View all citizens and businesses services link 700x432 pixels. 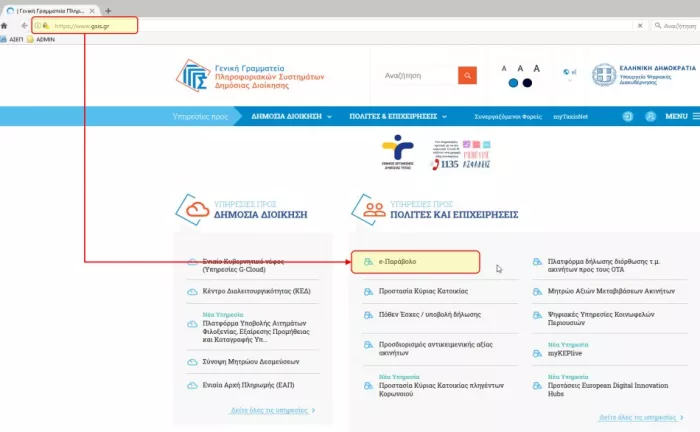tap(641, 417)
